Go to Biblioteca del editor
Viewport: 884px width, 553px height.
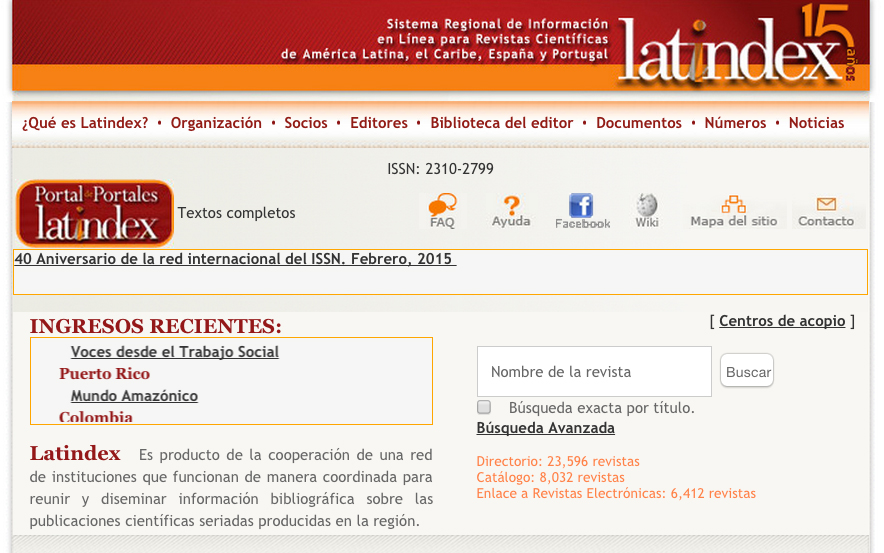pyautogui.click(x=502, y=123)
